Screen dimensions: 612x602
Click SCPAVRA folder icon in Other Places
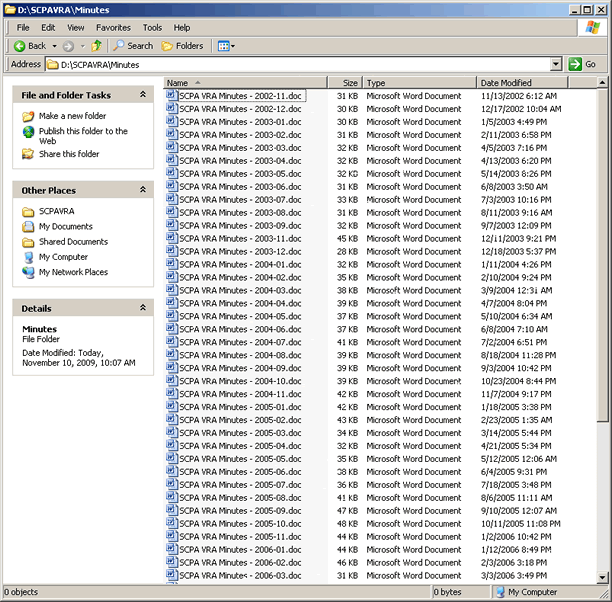click(x=28, y=212)
